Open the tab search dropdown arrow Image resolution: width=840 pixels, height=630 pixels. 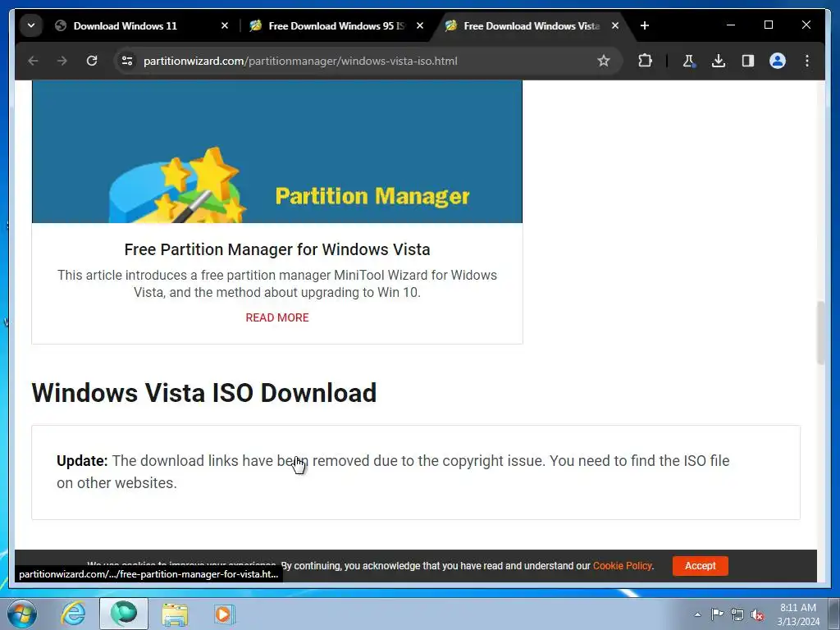click(31, 25)
